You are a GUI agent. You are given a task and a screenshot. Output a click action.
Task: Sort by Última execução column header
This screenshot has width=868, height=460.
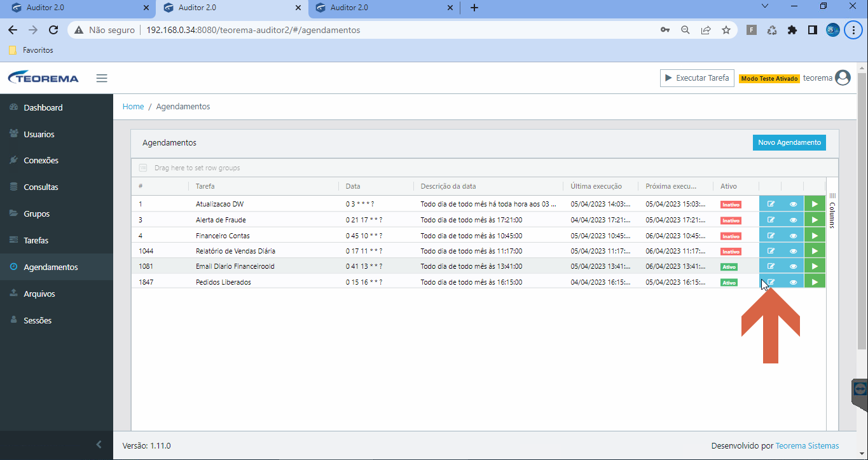tap(596, 186)
